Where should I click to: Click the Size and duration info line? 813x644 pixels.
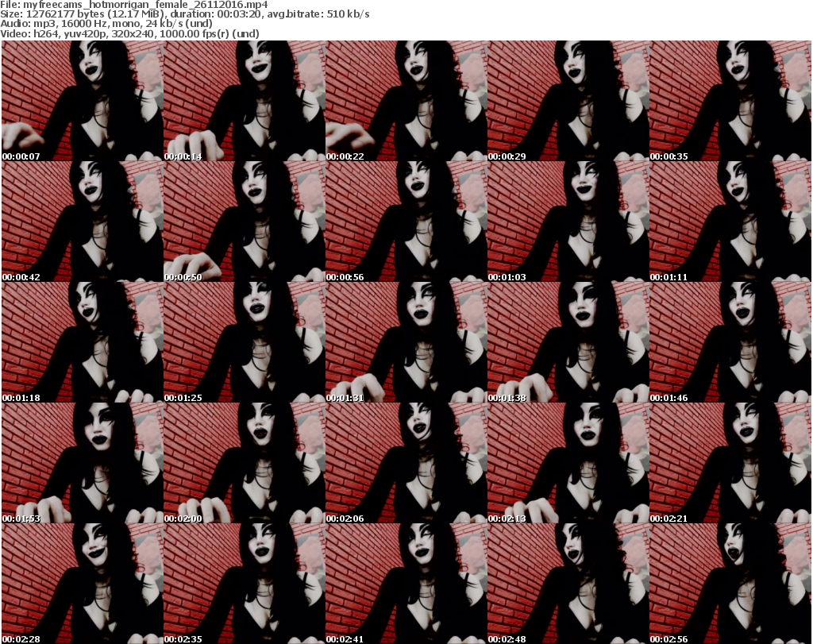pyautogui.click(x=185, y=14)
